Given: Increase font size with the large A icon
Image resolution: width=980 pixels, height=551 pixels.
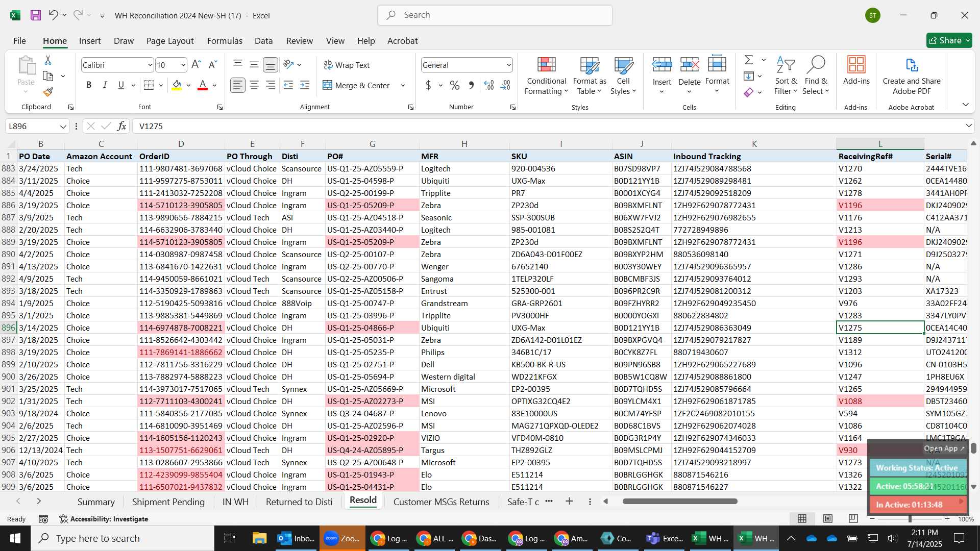Looking at the screenshot, I should click(196, 65).
